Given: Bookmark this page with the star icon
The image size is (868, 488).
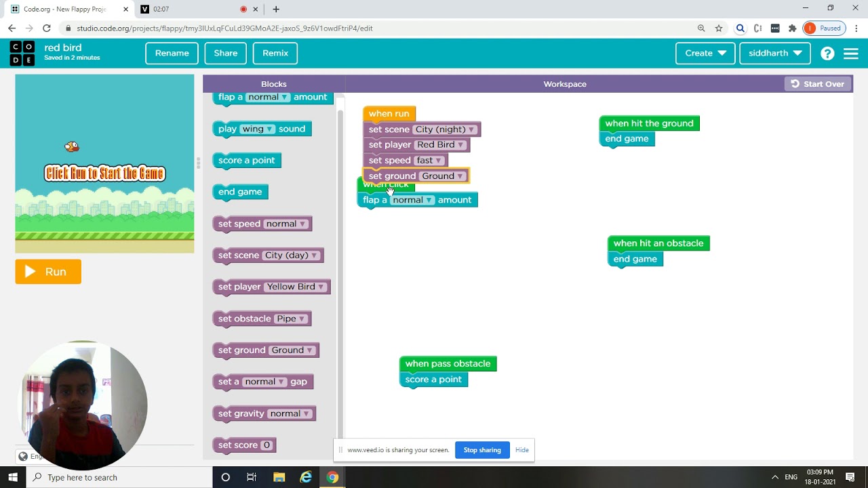Looking at the screenshot, I should click(719, 28).
